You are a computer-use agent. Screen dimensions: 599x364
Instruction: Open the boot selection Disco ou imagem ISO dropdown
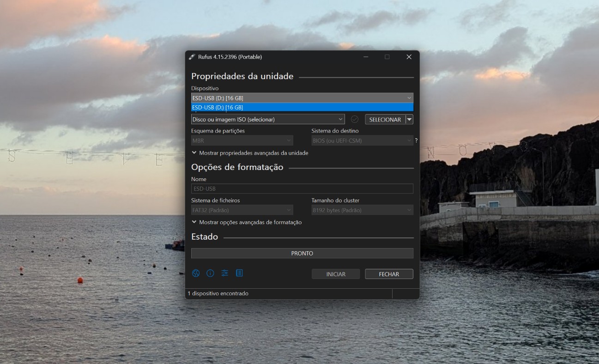268,119
